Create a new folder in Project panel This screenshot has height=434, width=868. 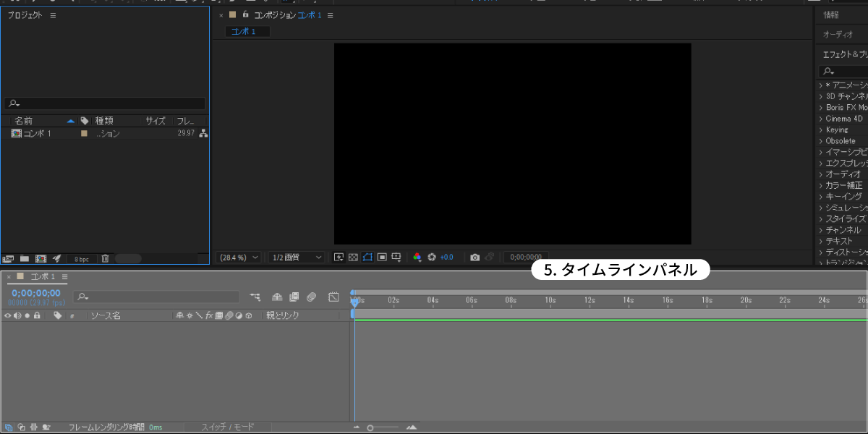[x=25, y=258]
